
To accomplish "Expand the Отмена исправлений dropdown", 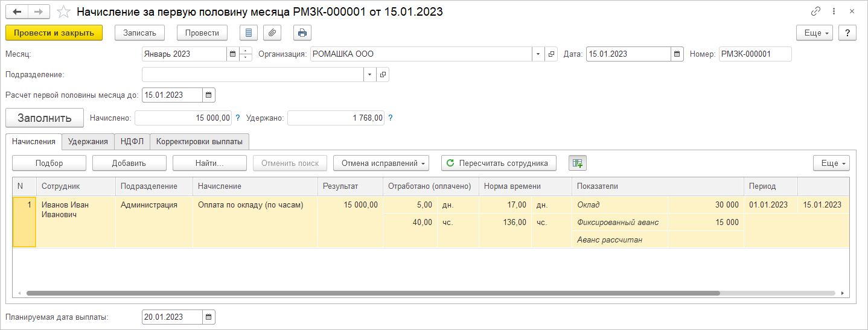I will coord(381,163).
